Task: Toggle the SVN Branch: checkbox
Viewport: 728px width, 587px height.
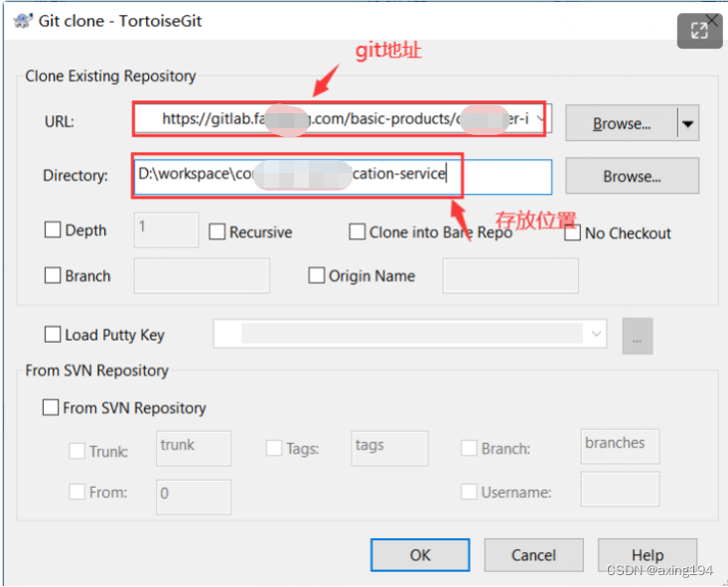Action: (469, 448)
